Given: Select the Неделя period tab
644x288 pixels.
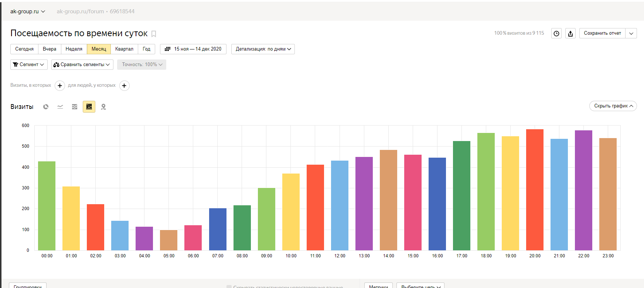Looking at the screenshot, I should [x=74, y=49].
